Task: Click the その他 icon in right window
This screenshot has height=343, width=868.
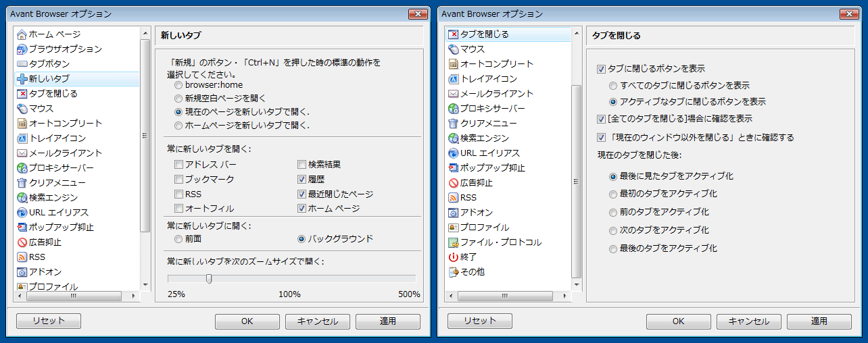Action: tap(454, 272)
